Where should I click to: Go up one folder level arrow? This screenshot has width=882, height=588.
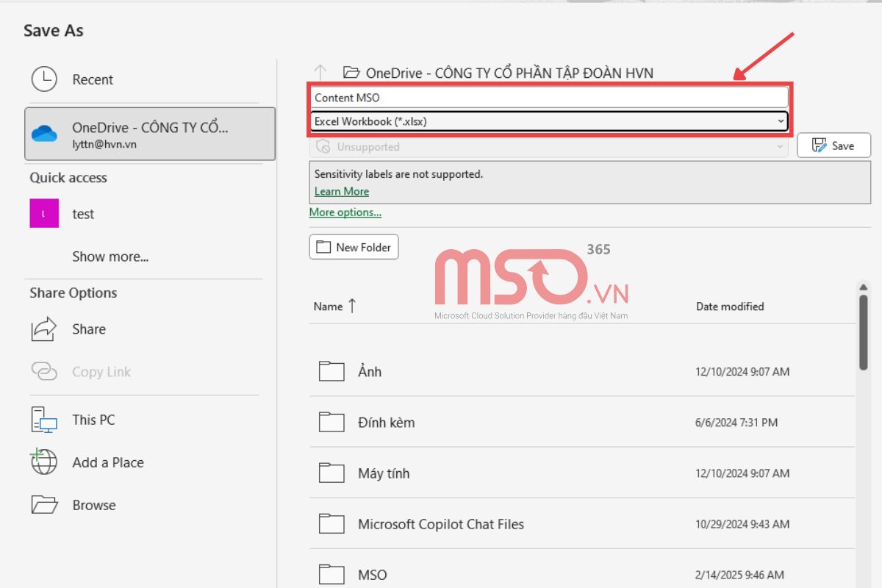(x=320, y=72)
